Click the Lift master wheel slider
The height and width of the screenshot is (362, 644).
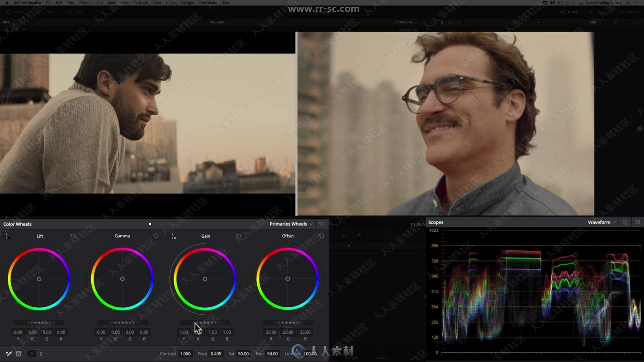[x=39, y=322]
